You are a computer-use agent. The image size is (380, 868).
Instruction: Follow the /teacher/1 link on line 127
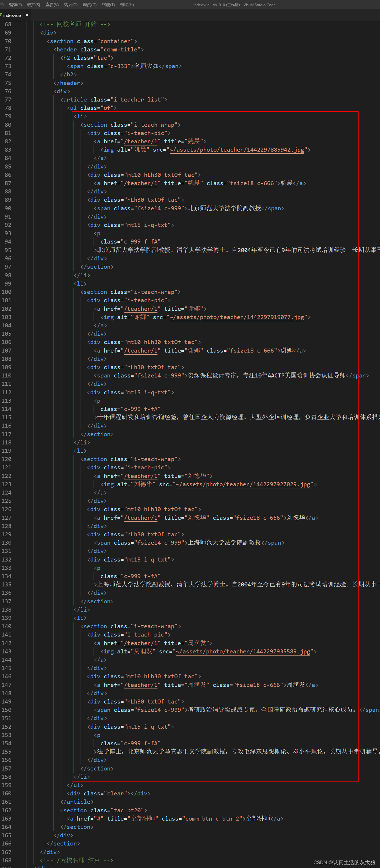[x=141, y=518]
